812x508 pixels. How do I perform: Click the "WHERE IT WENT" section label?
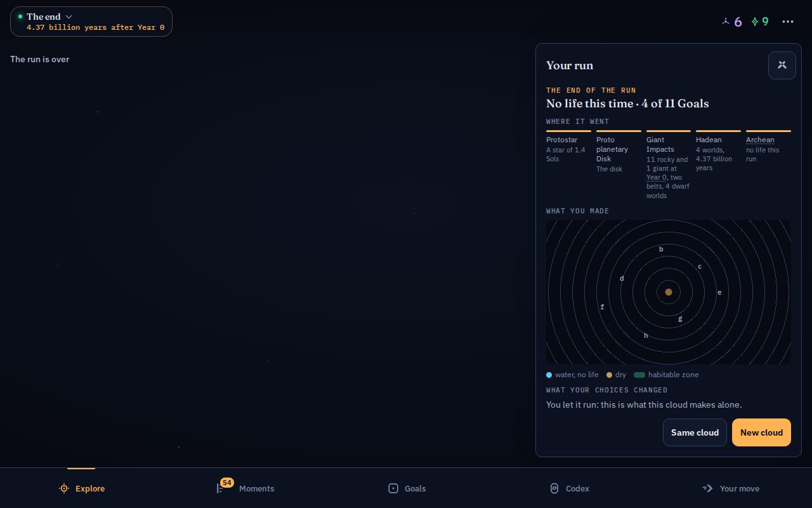point(577,121)
